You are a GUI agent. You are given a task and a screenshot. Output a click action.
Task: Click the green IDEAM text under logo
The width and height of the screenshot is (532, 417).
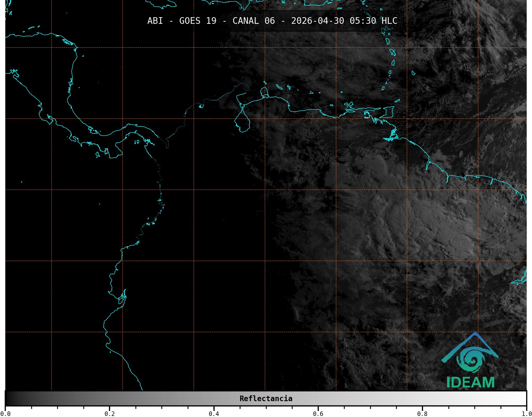pyautogui.click(x=470, y=382)
